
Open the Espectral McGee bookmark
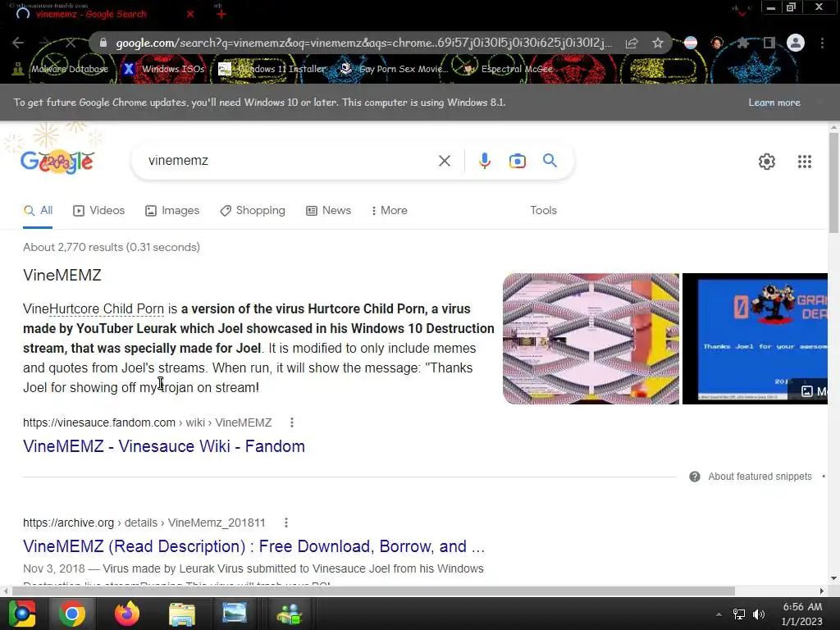pyautogui.click(x=509, y=69)
